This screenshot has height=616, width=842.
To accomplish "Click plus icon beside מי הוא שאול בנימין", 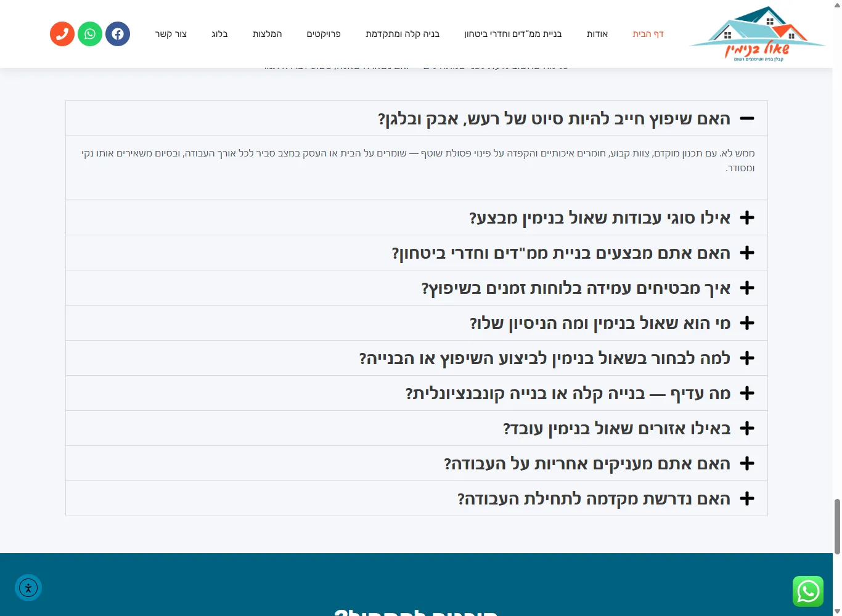I will 747,323.
